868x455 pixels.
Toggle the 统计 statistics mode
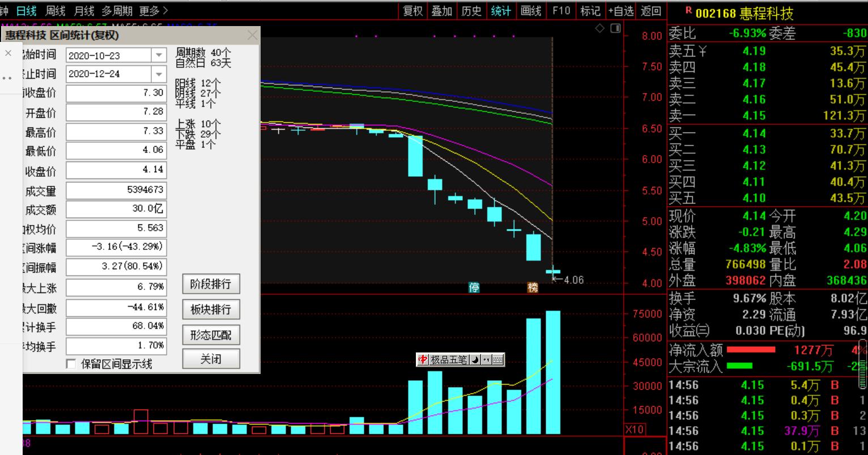coord(500,11)
